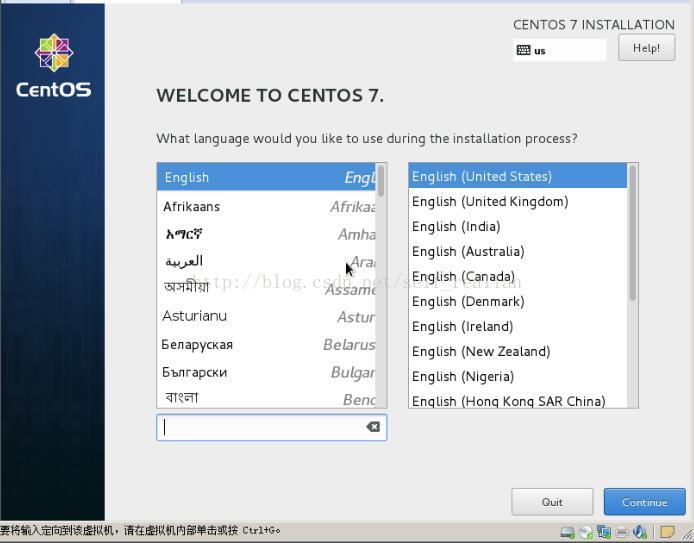Open the us keyboard layout indicator

pos(559,50)
